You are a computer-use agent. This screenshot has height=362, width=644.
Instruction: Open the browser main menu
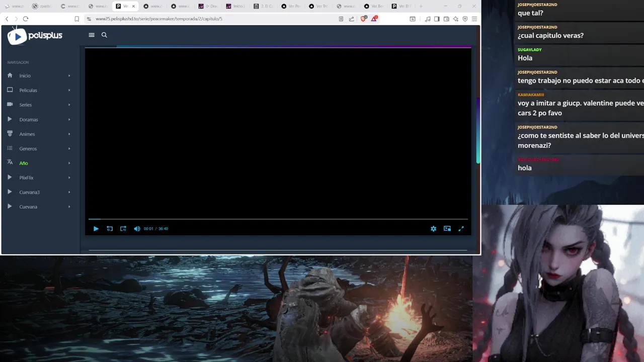point(474,19)
